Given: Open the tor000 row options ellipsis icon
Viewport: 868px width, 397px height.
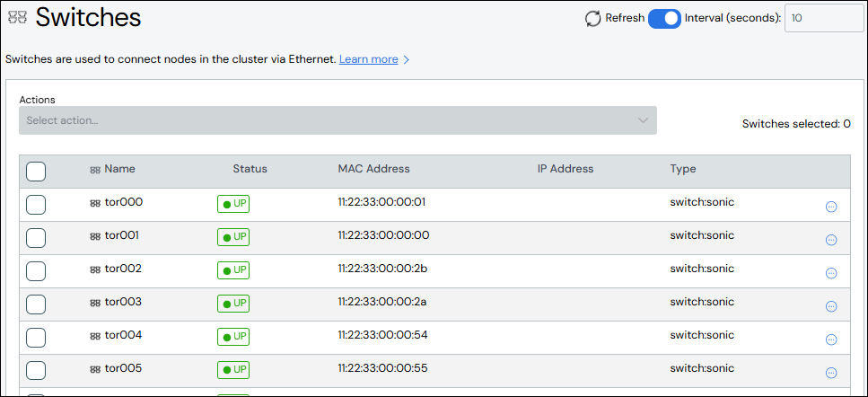Looking at the screenshot, I should (831, 207).
